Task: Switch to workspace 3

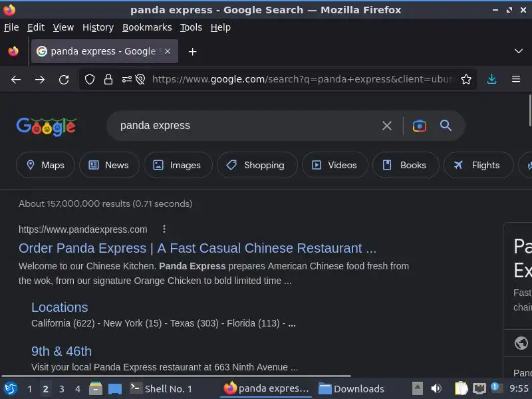Action: click(61, 389)
